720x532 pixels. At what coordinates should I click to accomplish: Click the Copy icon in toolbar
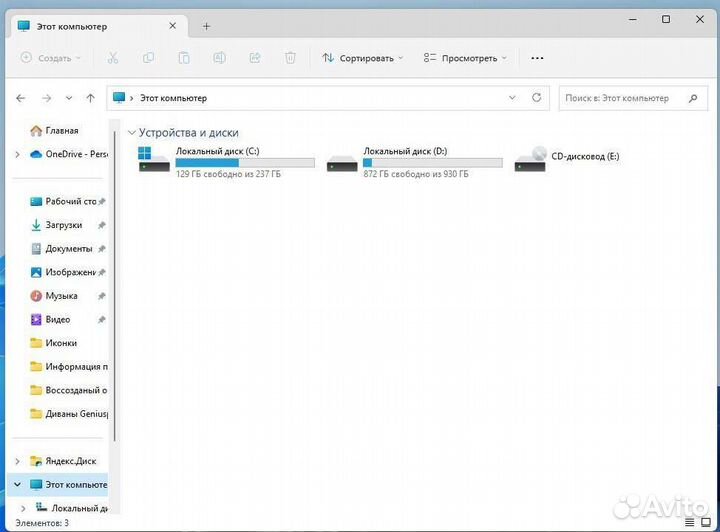click(148, 58)
